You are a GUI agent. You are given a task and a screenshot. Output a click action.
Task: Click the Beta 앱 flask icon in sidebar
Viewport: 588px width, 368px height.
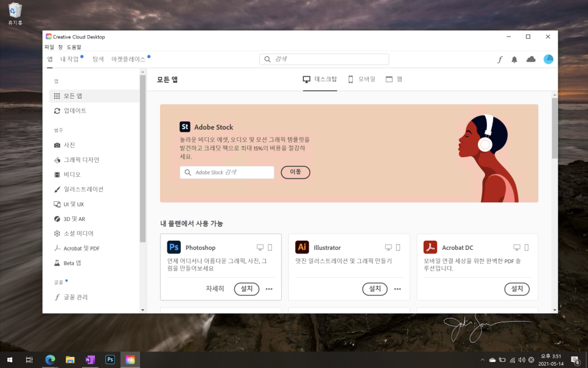(57, 263)
